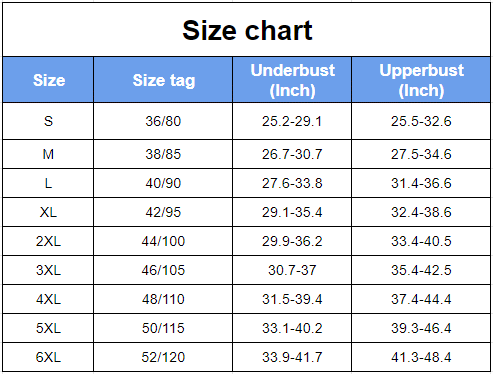Select the 30.7-37 underbust cell

click(x=292, y=270)
